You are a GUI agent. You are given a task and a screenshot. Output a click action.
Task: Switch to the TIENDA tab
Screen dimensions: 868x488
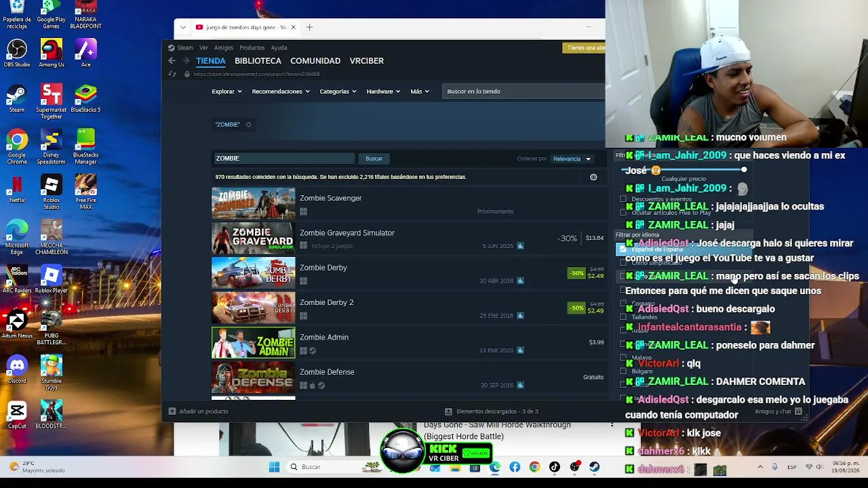pyautogui.click(x=211, y=60)
